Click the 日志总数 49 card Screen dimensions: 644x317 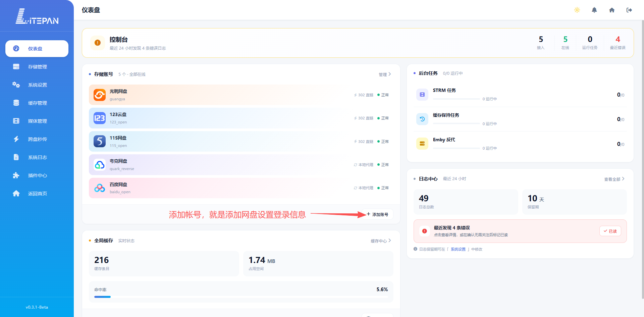[466, 202]
